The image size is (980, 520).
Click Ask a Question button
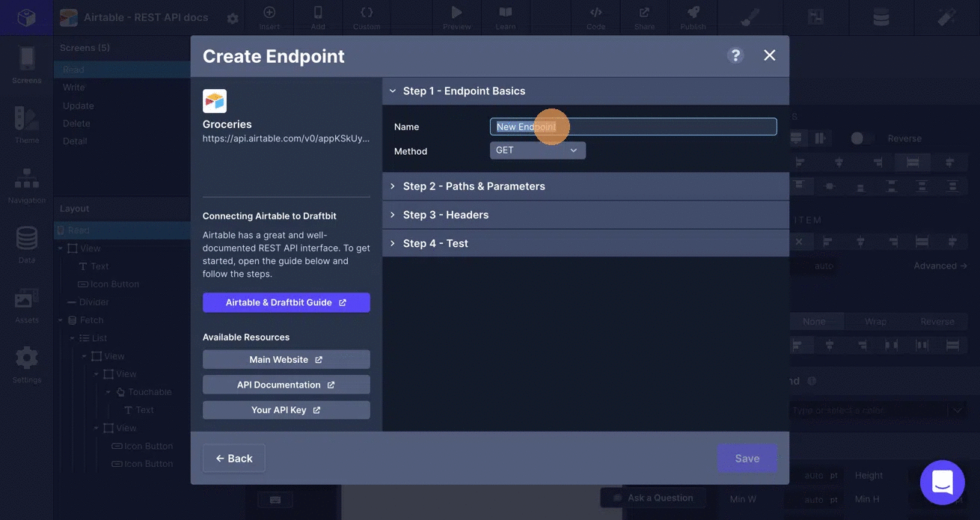652,498
